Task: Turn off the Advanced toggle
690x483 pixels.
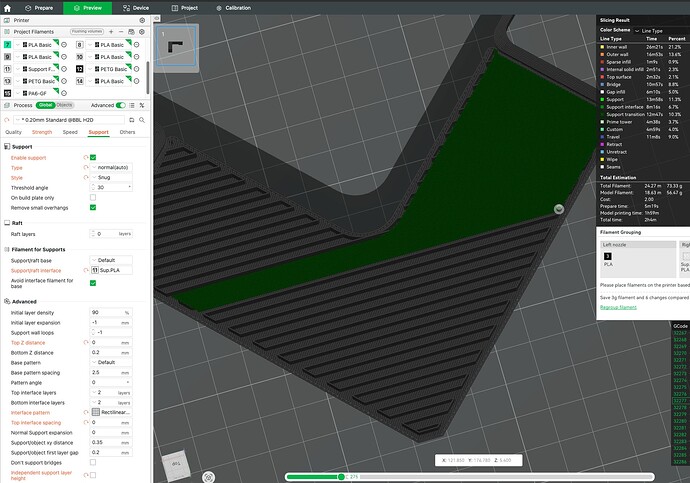Action: 121,105
